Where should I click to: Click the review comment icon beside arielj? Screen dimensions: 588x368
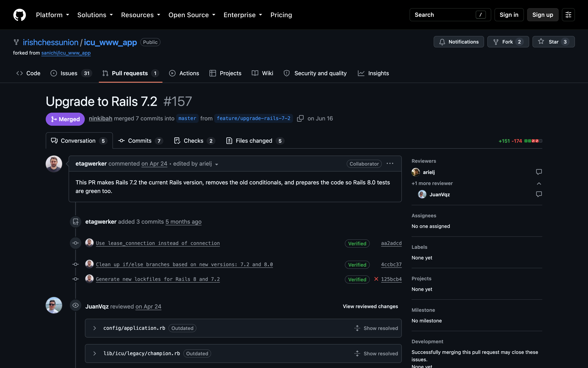539,172
